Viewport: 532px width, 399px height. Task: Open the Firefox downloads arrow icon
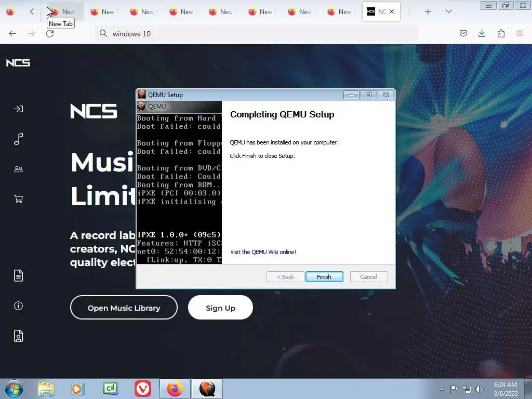click(x=482, y=33)
